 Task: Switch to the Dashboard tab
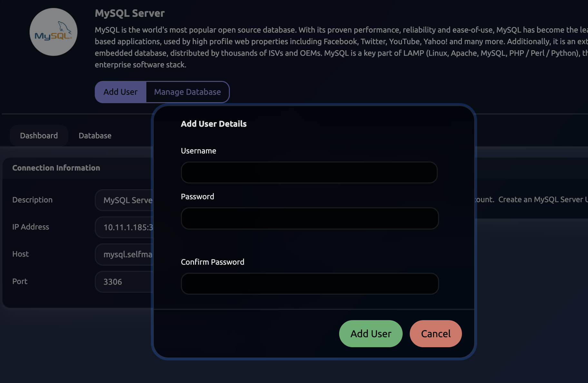pyautogui.click(x=39, y=136)
